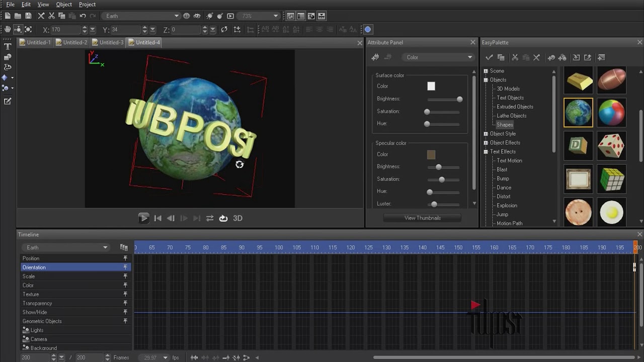Click the globe icon beside the Earth object list
644x362 pixels.
tap(187, 16)
